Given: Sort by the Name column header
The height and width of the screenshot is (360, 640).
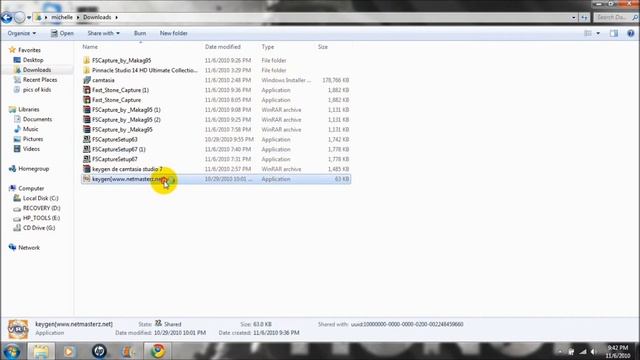Looking at the screenshot, I should (90, 47).
